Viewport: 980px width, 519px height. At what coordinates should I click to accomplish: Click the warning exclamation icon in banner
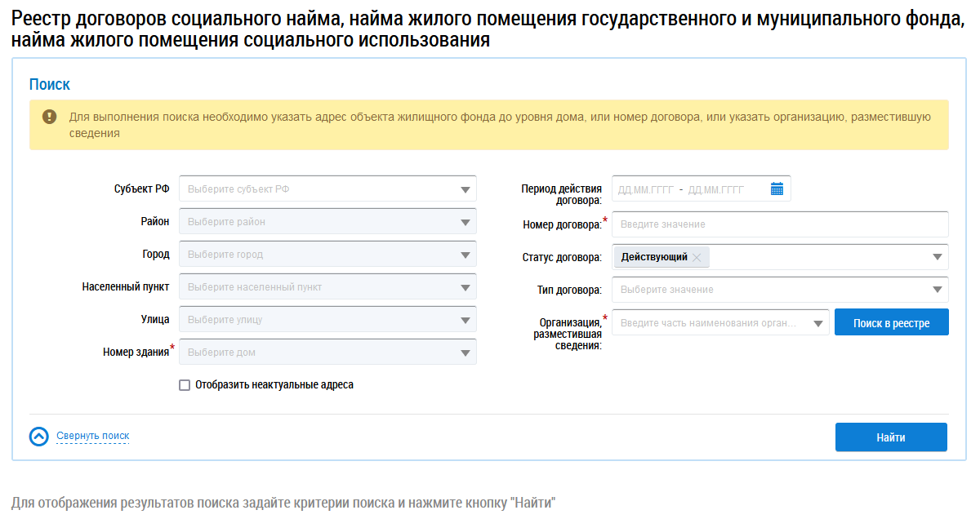(50, 118)
